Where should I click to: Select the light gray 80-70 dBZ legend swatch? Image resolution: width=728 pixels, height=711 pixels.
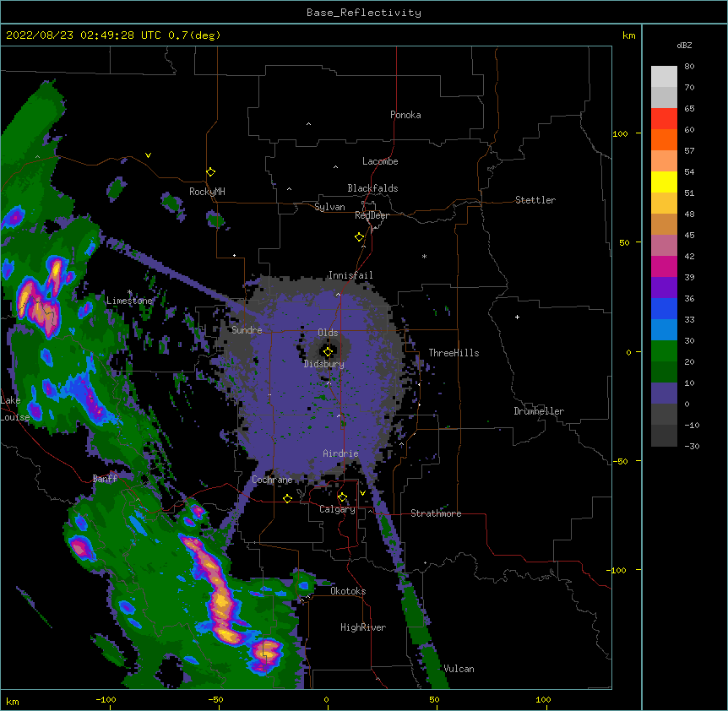(x=664, y=77)
